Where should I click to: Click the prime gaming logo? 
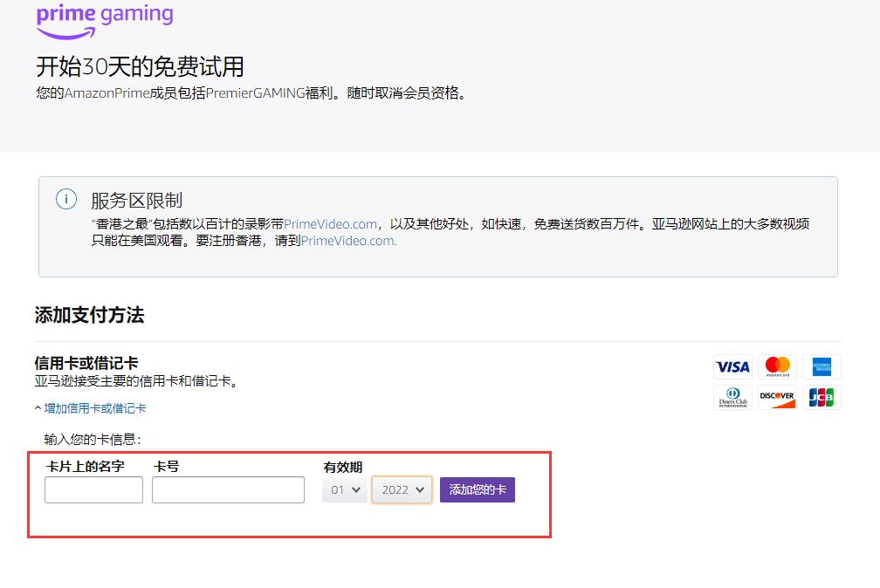[x=104, y=15]
